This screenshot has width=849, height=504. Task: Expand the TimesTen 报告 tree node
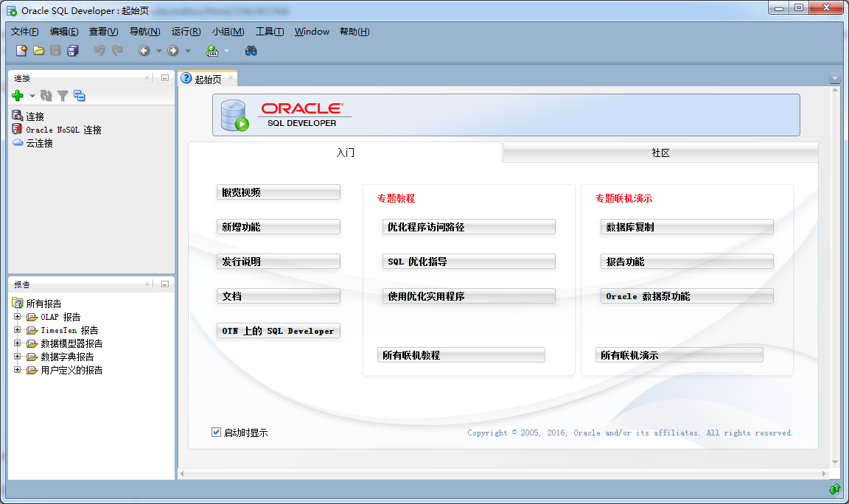[x=18, y=329]
